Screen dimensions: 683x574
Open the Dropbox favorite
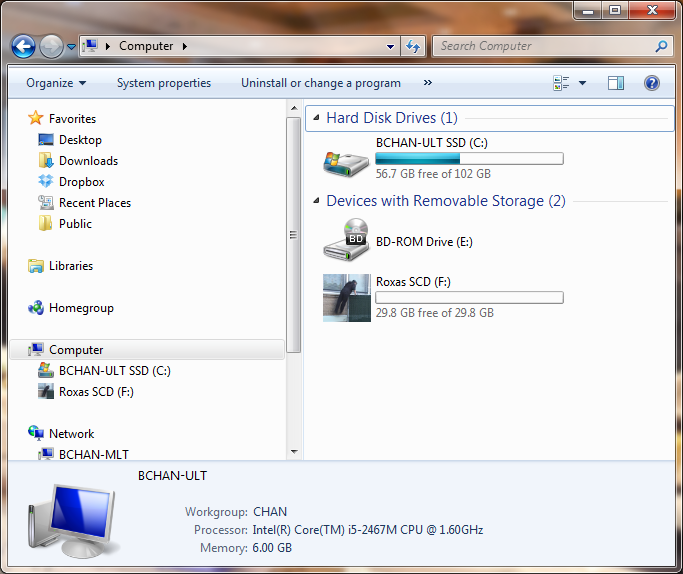[81, 181]
